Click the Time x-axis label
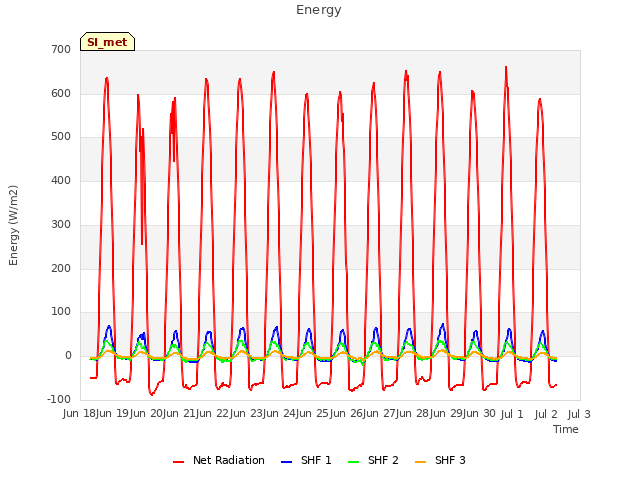This screenshot has width=640, height=480. [x=566, y=429]
